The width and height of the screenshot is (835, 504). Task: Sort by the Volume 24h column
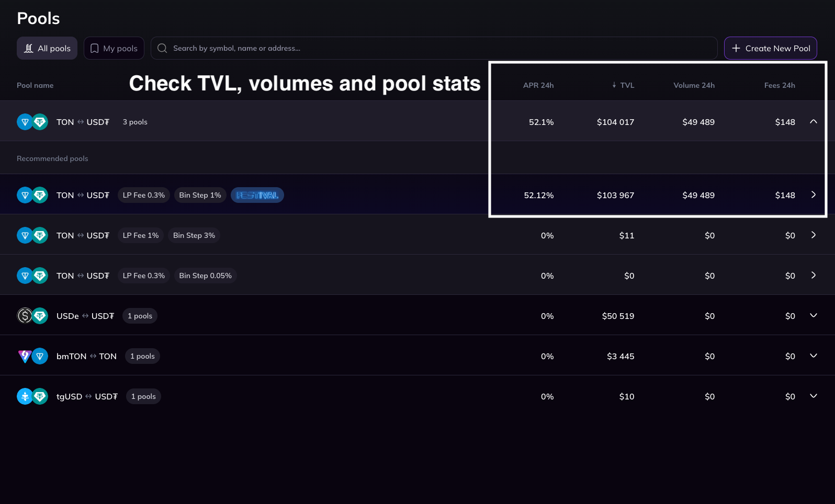694,85
